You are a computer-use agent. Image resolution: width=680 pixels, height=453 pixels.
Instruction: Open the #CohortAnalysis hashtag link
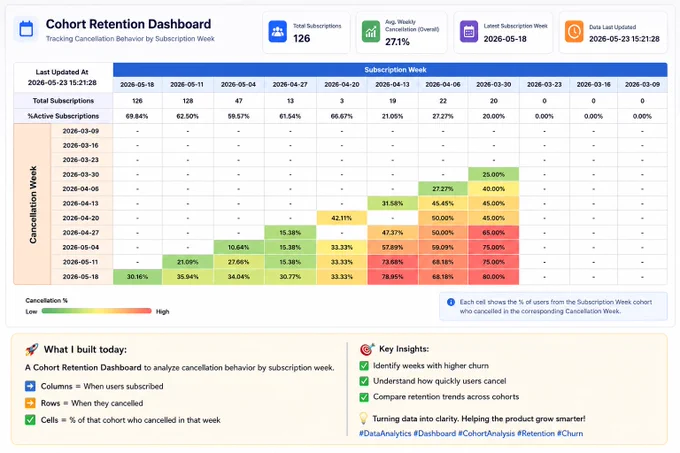[x=486, y=433]
